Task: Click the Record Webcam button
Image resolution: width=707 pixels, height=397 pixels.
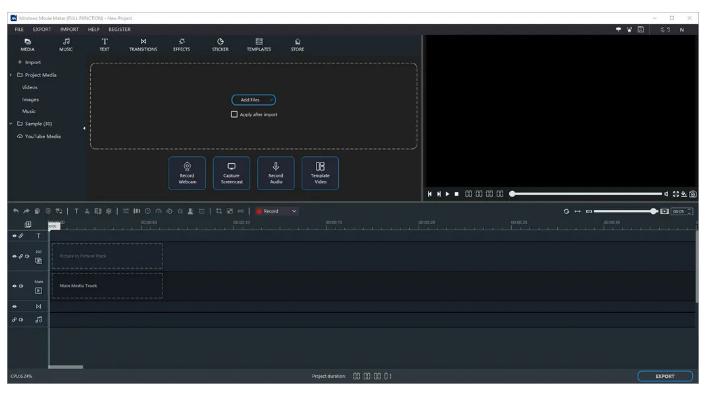Action: (x=187, y=173)
